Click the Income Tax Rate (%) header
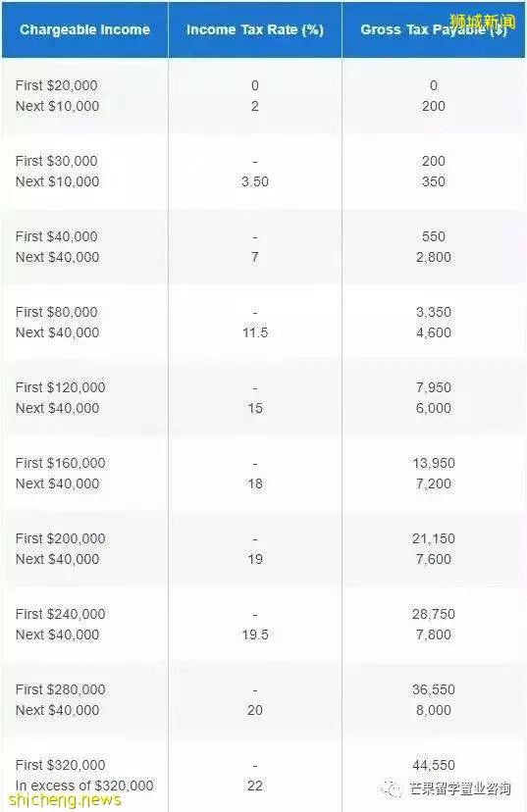The width and height of the screenshot is (527, 812). (x=255, y=30)
